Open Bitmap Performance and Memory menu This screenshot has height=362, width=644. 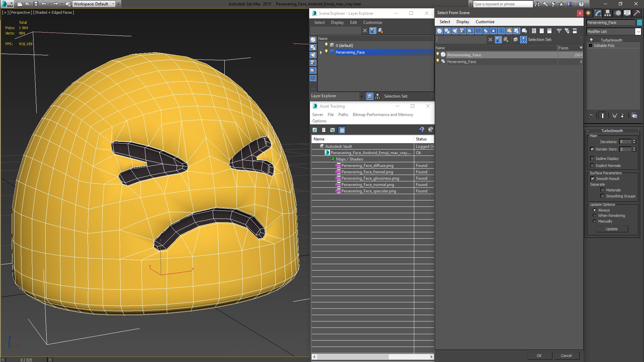point(383,115)
